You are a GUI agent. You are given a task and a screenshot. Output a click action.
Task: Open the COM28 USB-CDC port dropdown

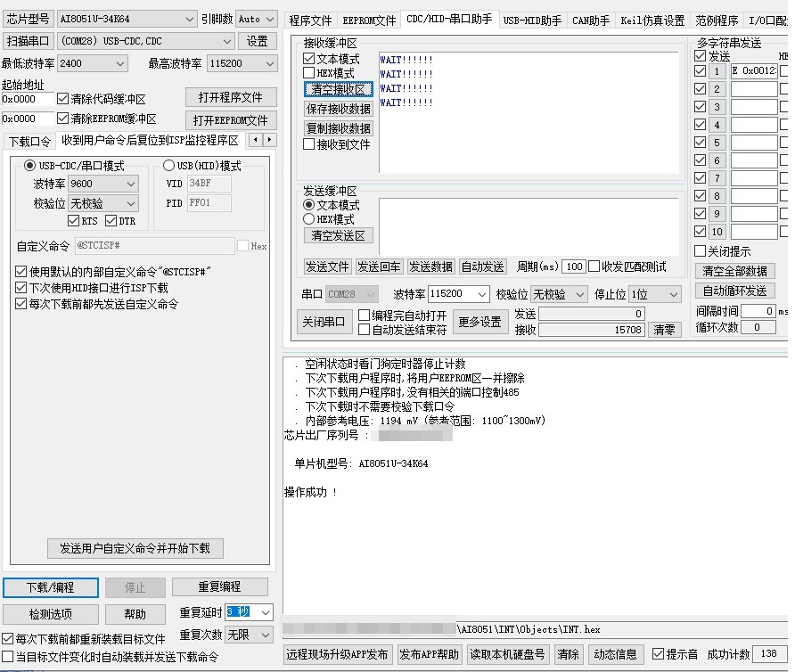[146, 41]
